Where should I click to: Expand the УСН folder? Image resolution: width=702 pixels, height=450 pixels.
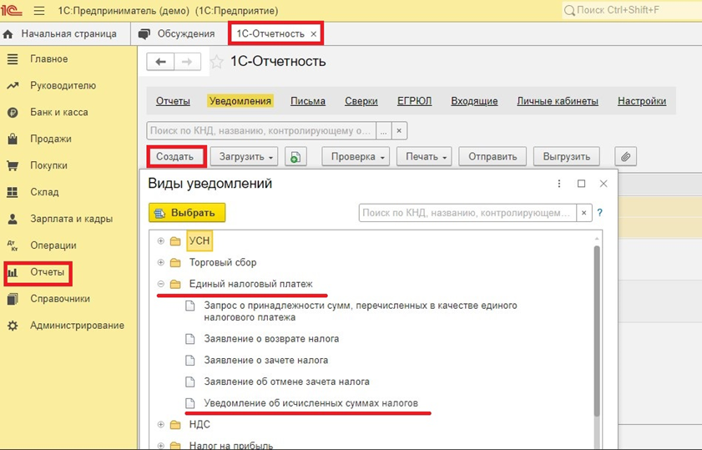[x=161, y=241]
